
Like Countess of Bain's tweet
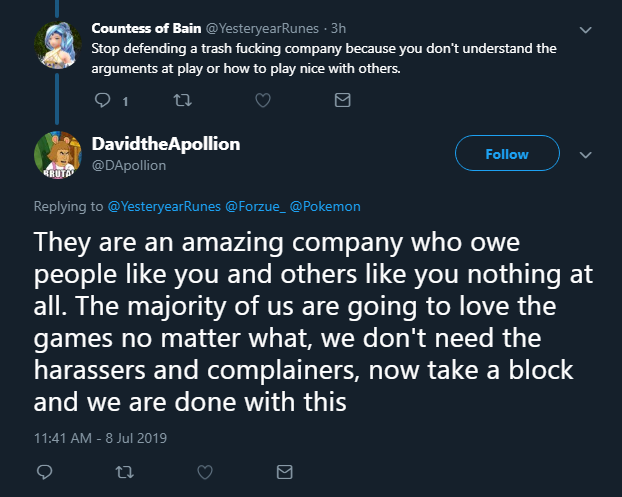[263, 100]
